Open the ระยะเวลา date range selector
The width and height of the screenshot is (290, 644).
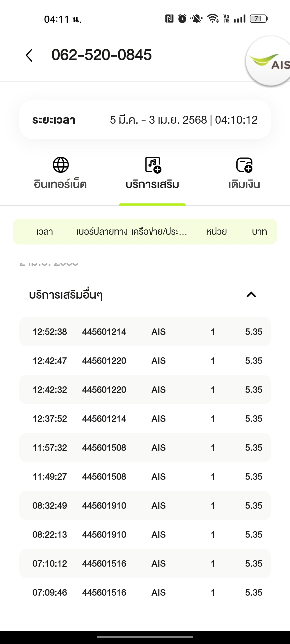145,120
